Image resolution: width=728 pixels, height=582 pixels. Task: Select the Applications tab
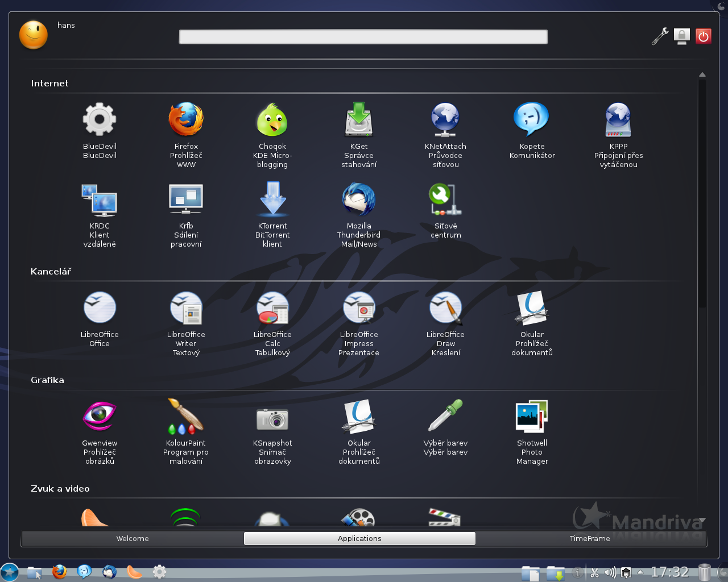(x=359, y=538)
